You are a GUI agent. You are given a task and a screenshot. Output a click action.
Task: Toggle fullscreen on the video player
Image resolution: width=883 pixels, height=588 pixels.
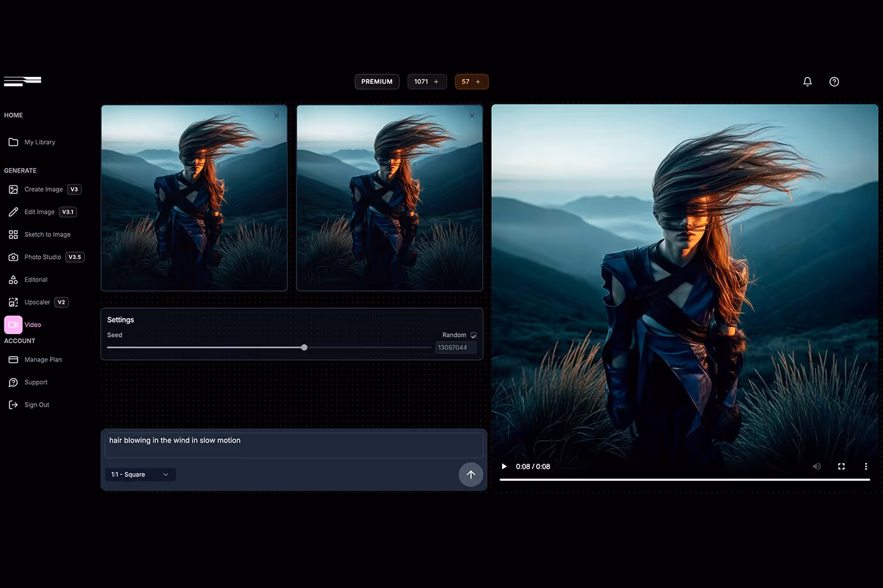[841, 466]
